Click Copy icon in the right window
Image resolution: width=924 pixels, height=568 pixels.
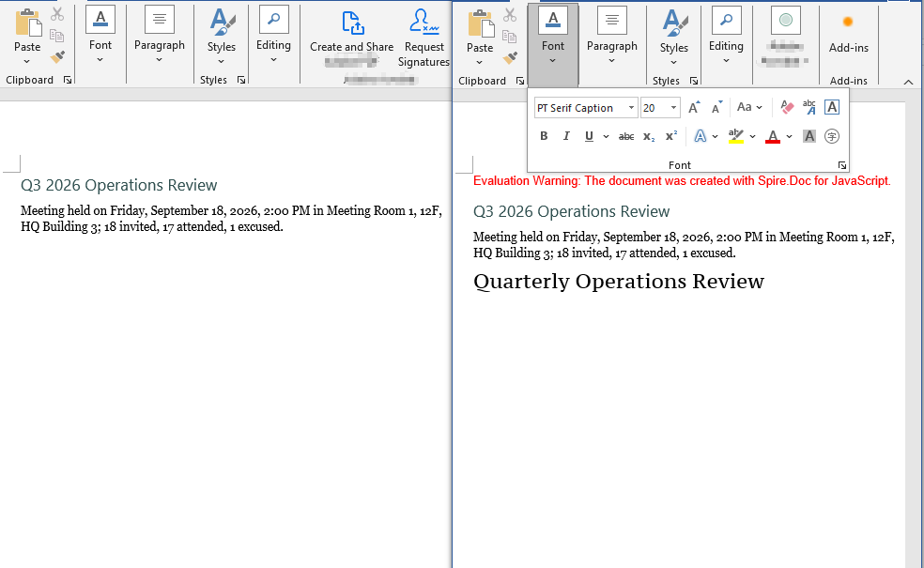[x=510, y=37]
